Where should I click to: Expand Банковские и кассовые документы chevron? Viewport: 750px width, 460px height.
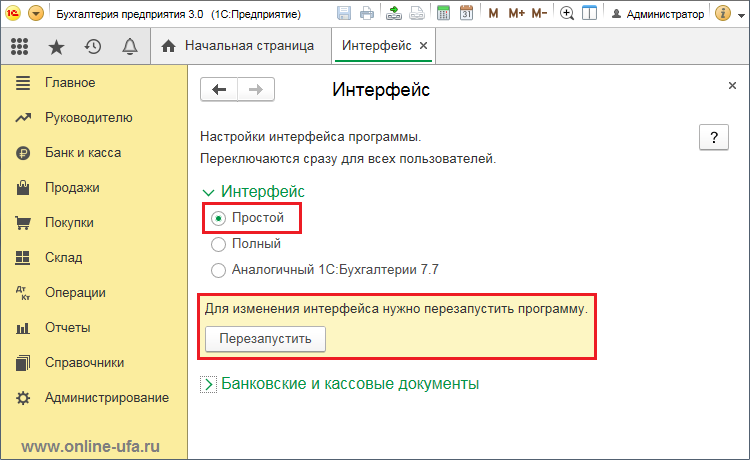[x=208, y=384]
